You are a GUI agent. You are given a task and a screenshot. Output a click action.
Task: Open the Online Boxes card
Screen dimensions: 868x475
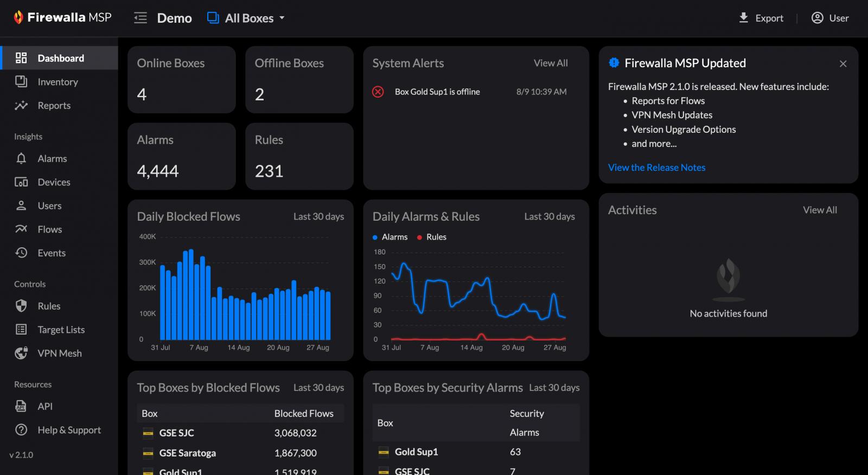[182, 80]
